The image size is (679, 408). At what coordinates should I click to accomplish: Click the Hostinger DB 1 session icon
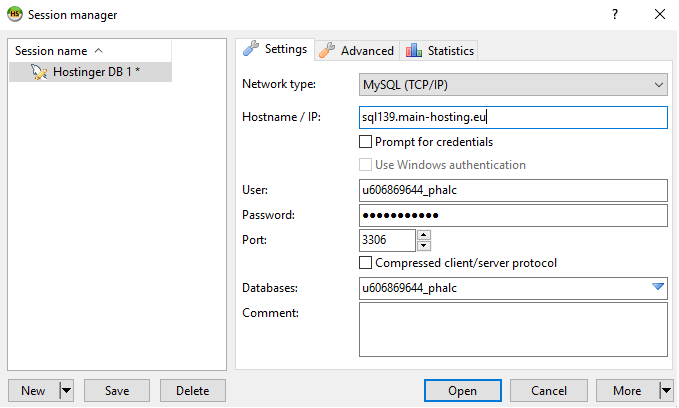[39, 72]
